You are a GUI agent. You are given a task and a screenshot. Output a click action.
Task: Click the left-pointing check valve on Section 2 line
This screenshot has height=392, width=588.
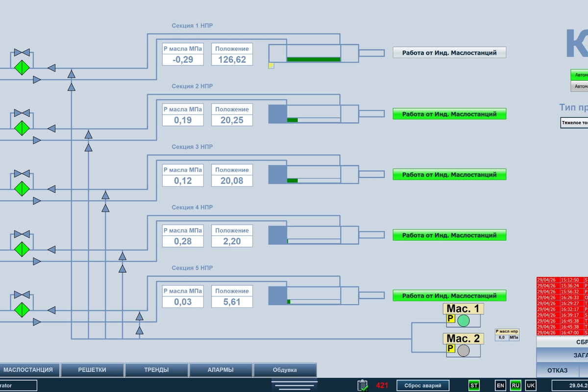point(51,129)
